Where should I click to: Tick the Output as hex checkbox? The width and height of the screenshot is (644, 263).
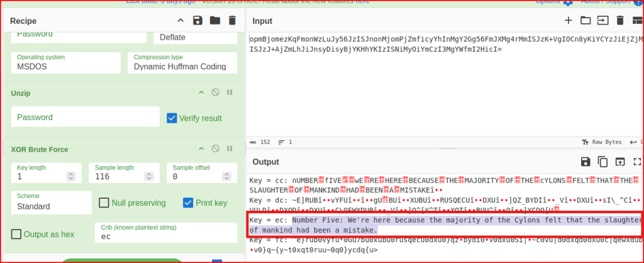[x=16, y=234]
